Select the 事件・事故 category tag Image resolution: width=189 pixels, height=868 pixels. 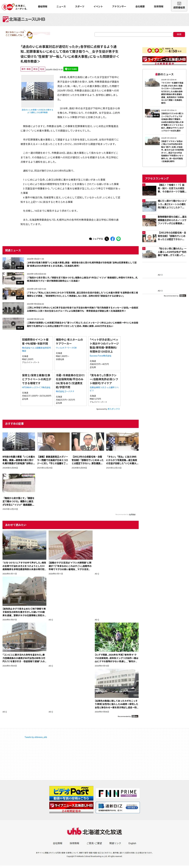pos(26,69)
